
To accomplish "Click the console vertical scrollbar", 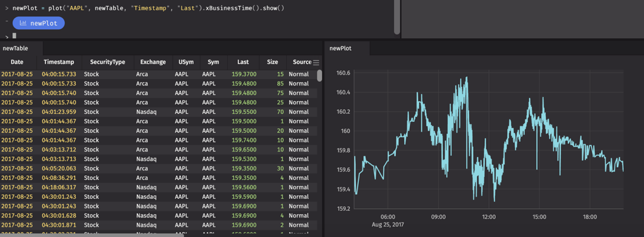I will point(397,17).
